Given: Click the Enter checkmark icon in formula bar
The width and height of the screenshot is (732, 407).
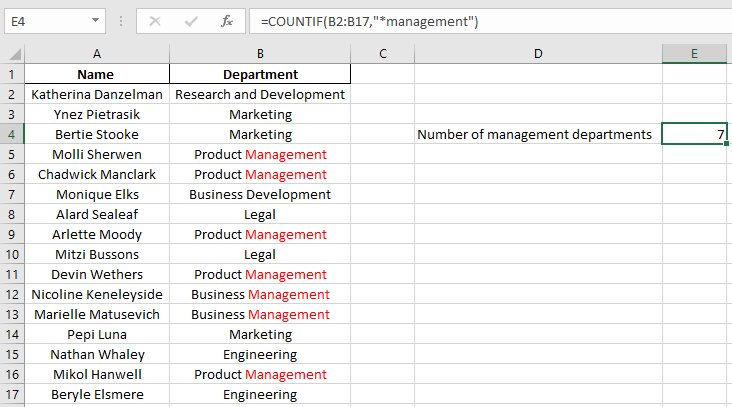Looking at the screenshot, I should click(191, 20).
